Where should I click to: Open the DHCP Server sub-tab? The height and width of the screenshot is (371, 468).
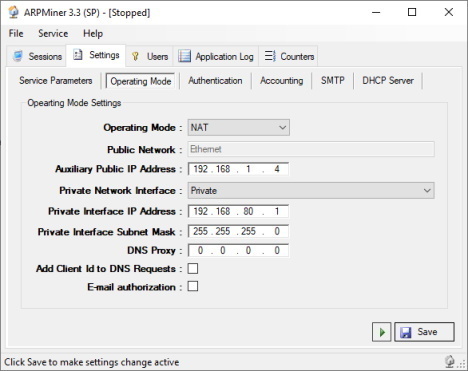pyautogui.click(x=388, y=81)
